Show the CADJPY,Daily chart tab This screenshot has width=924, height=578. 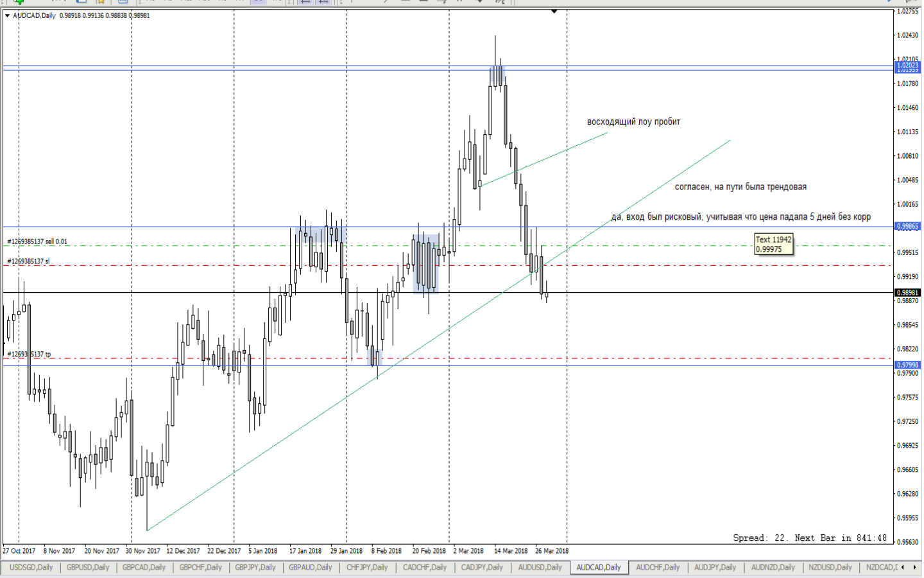pos(483,568)
